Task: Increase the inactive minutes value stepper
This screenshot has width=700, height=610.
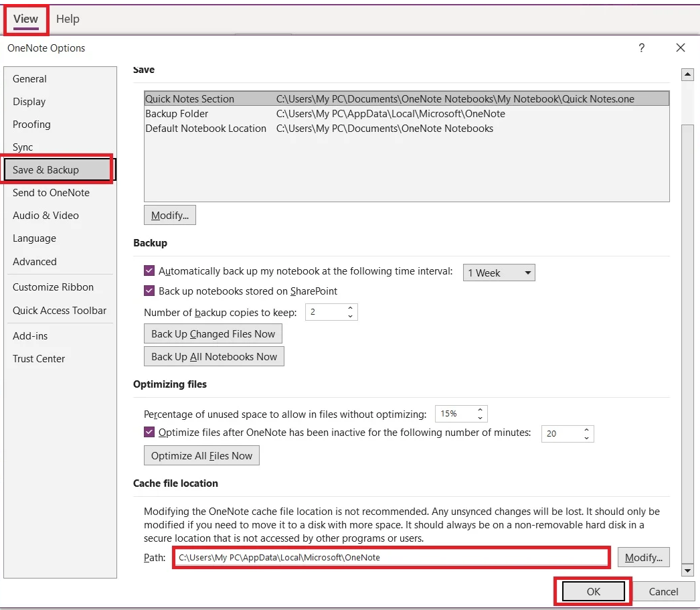Action: pyautogui.click(x=586, y=431)
